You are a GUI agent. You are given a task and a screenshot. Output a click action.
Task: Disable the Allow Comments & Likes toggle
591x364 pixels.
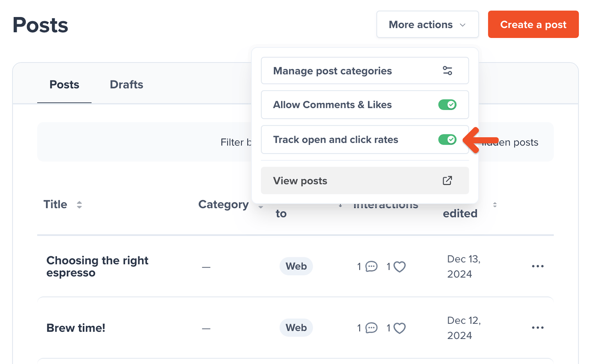[x=447, y=105]
